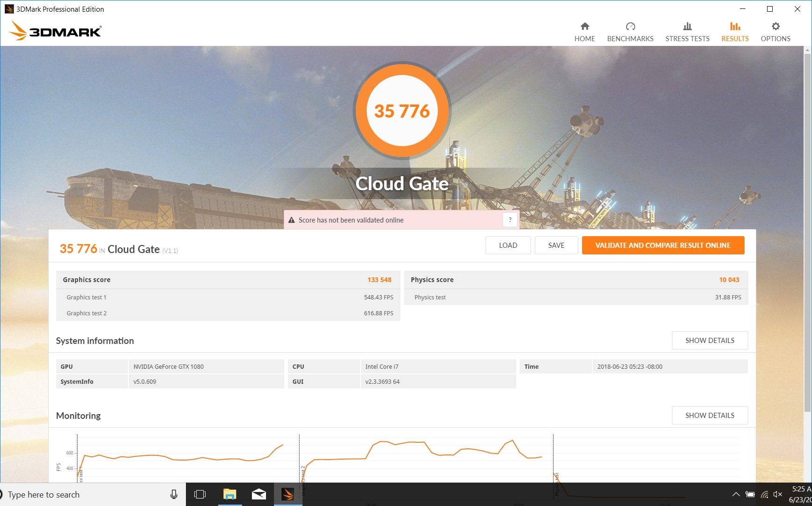The image size is (812, 506).
Task: Click the 35 776 score circle
Action: (x=402, y=111)
